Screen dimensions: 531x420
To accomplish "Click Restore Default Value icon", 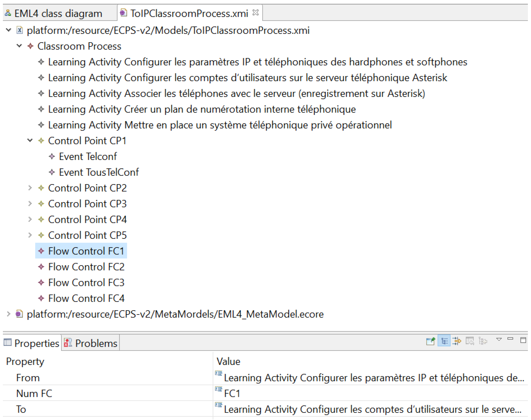I will pyautogui.click(x=469, y=341).
